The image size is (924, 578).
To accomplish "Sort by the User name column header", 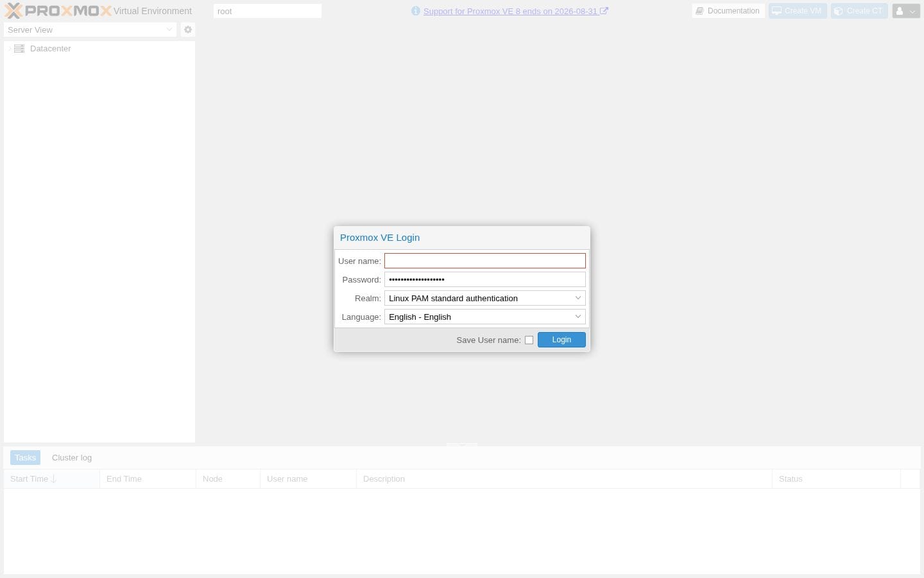I will [x=308, y=479].
